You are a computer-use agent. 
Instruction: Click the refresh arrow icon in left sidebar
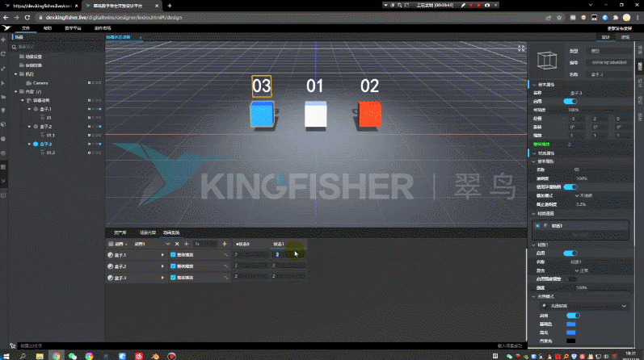click(x=3, y=54)
